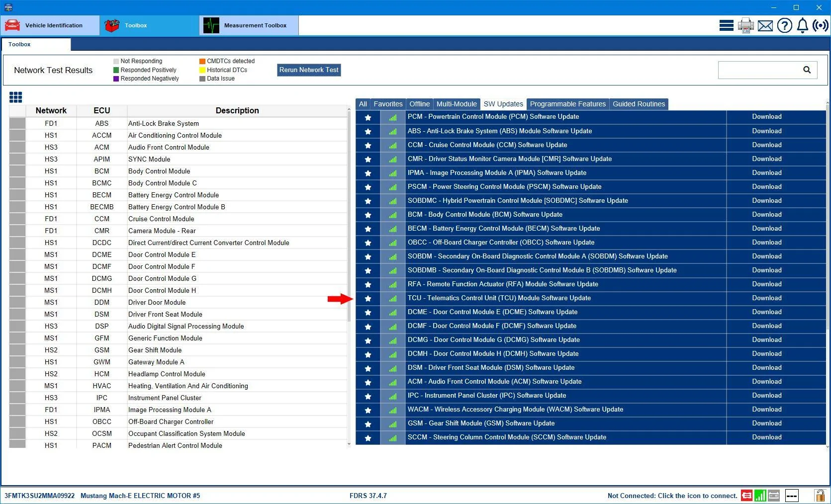The width and height of the screenshot is (831, 504).
Task: Switch to the Offline tab
Action: click(419, 104)
